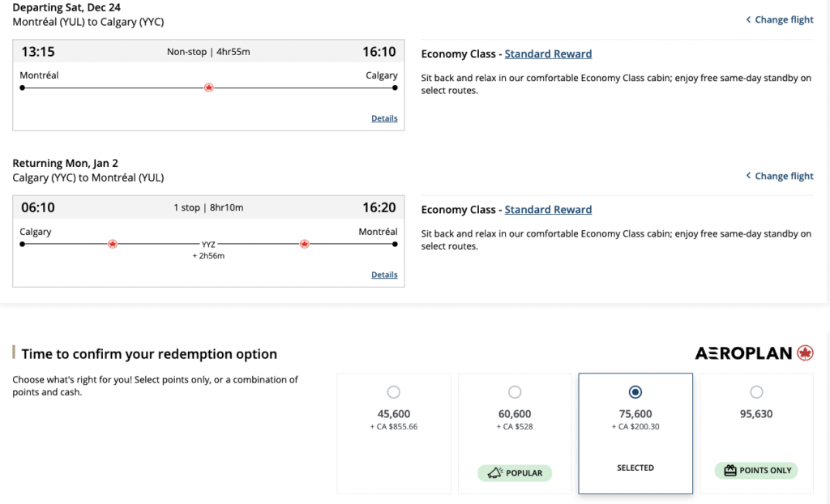Image resolution: width=830 pixels, height=504 pixels.
Task: Click the YYZ stopover marker on return route
Action: coord(208,244)
